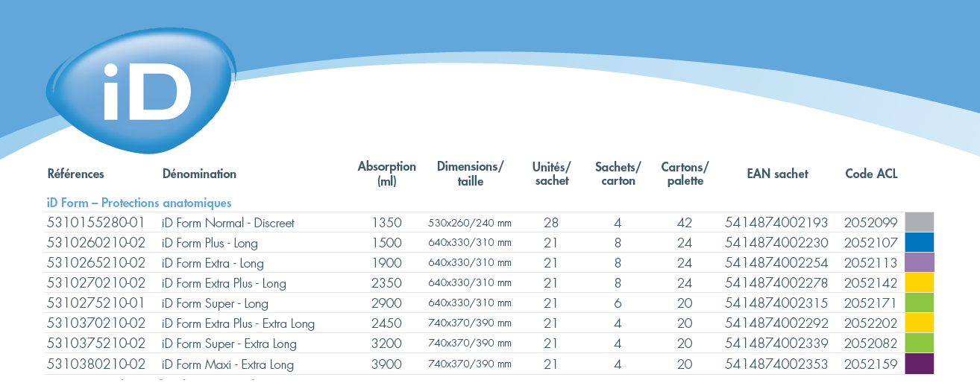Click the Absorption (ml) column header
This screenshot has height=386, width=980.
coord(386,174)
